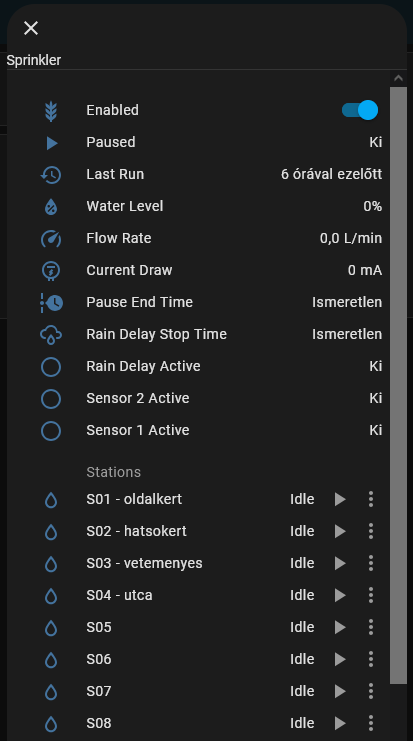Click the water drop icon for S01 - oldalkert
This screenshot has height=741, width=413.
[51, 500]
